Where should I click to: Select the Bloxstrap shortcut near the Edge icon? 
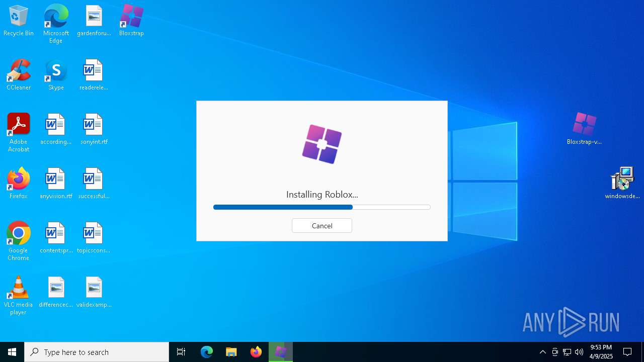pyautogui.click(x=131, y=21)
